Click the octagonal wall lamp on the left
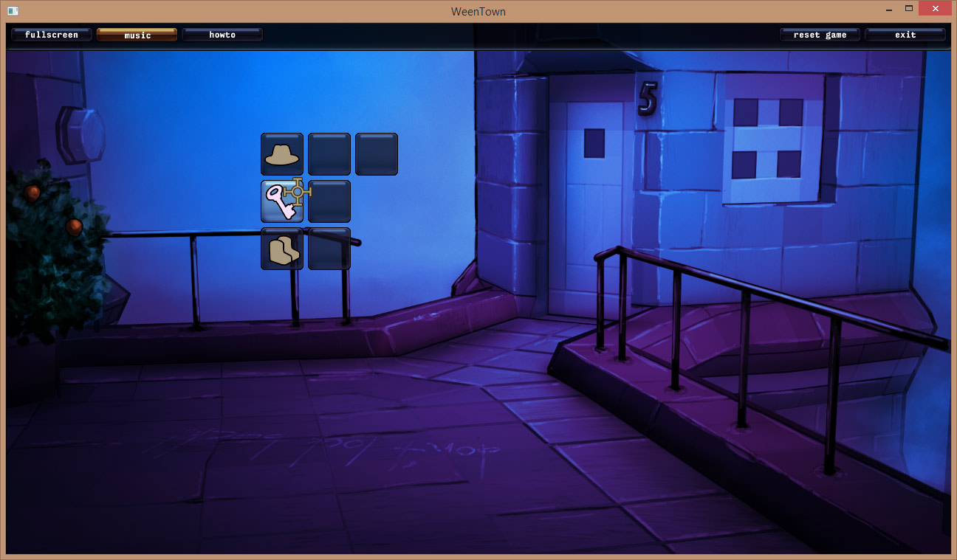 [x=80, y=134]
